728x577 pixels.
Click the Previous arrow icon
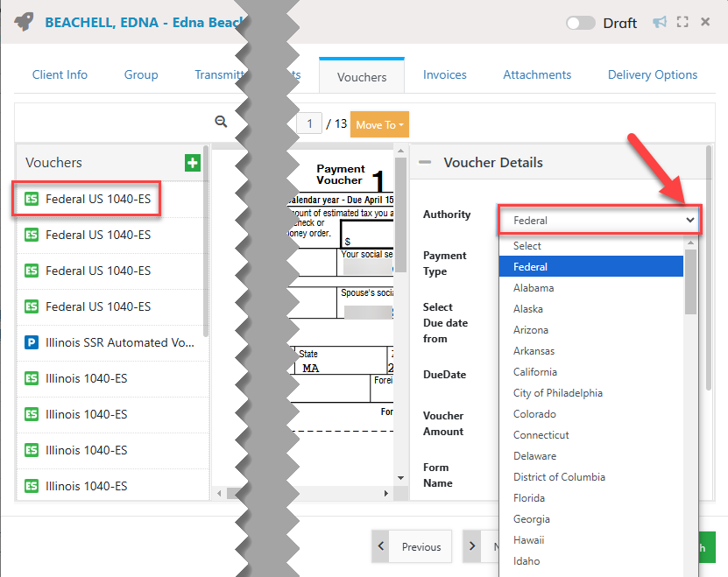coord(381,546)
